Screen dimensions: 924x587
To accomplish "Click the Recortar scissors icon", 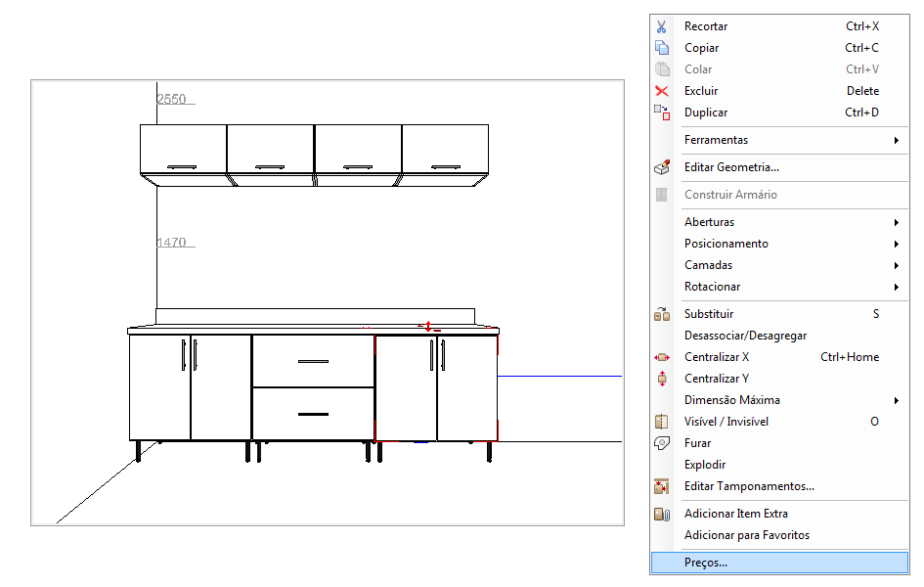I will coord(662,26).
